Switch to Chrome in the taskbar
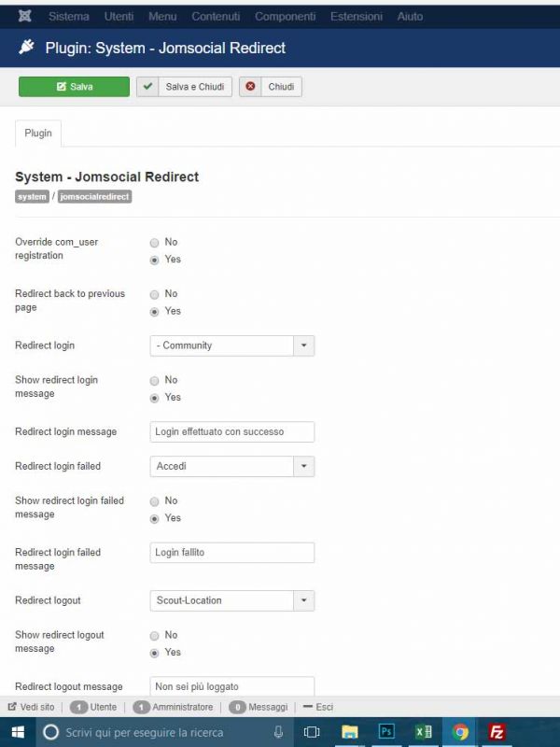 coord(460,732)
